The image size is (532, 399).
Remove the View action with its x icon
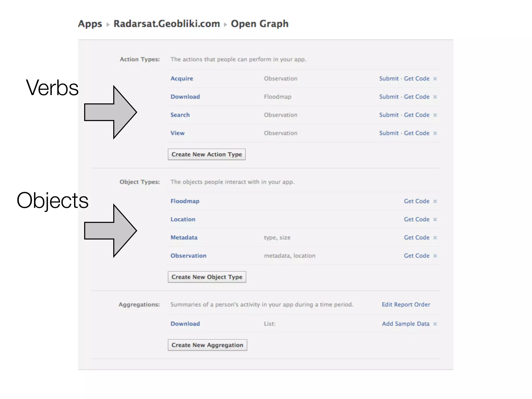tap(435, 133)
